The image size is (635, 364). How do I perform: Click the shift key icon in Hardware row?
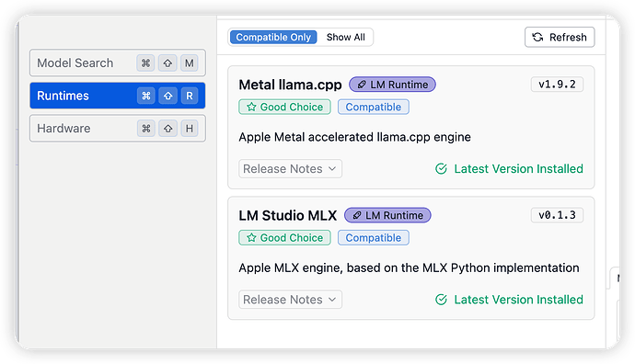pos(167,129)
